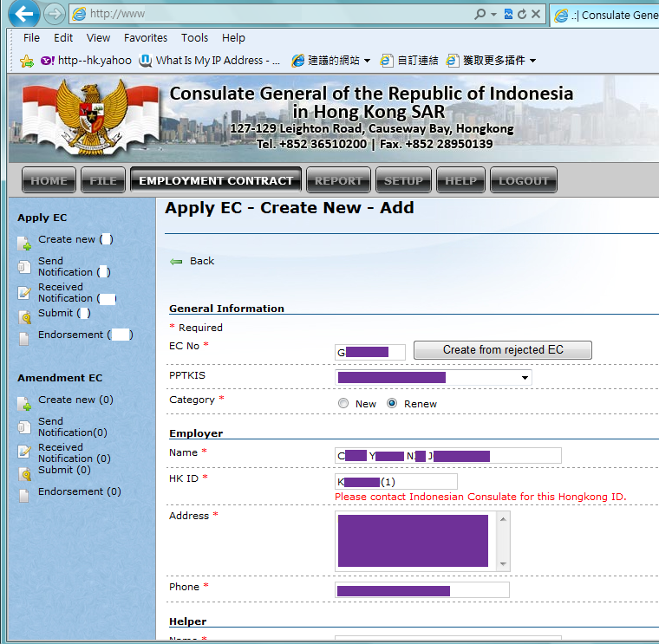The image size is (659, 644).
Task: Open the Favorites menu
Action: [146, 38]
